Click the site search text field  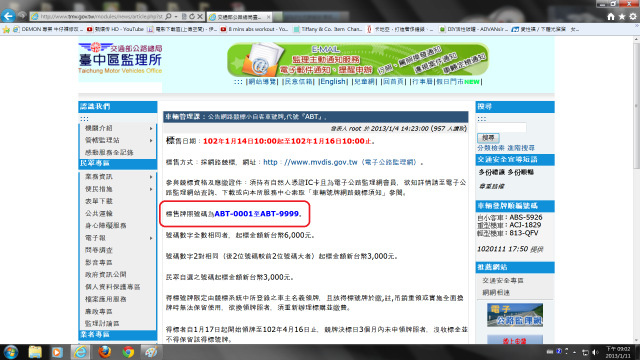pos(502,127)
